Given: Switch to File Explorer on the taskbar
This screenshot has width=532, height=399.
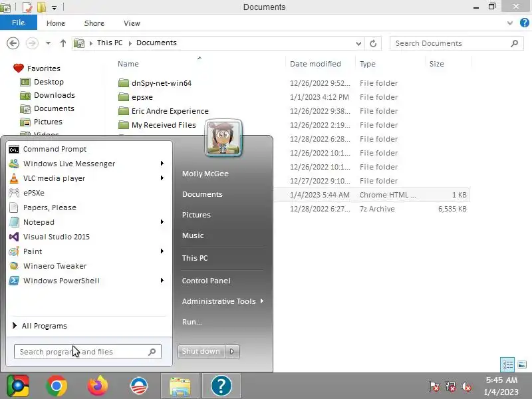Looking at the screenshot, I should [180, 386].
